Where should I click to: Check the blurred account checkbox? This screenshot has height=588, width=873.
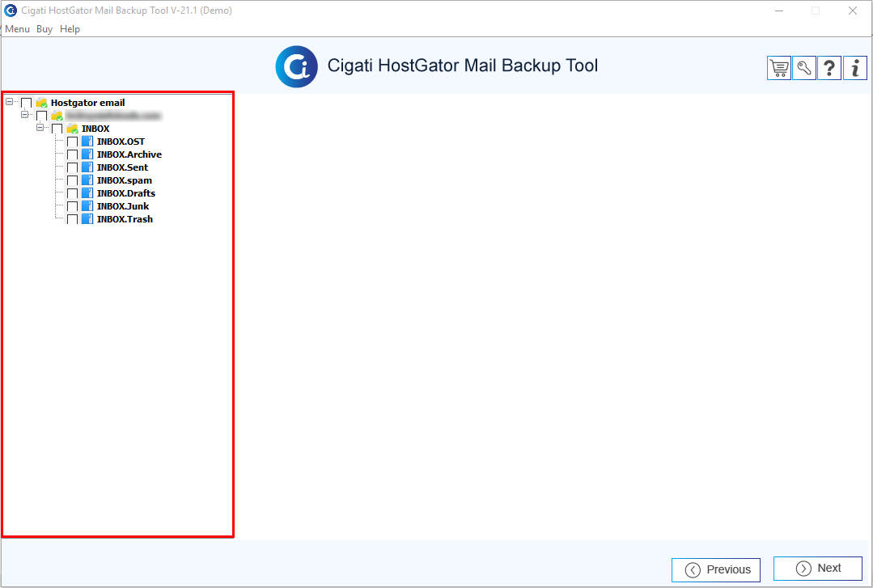tap(42, 116)
